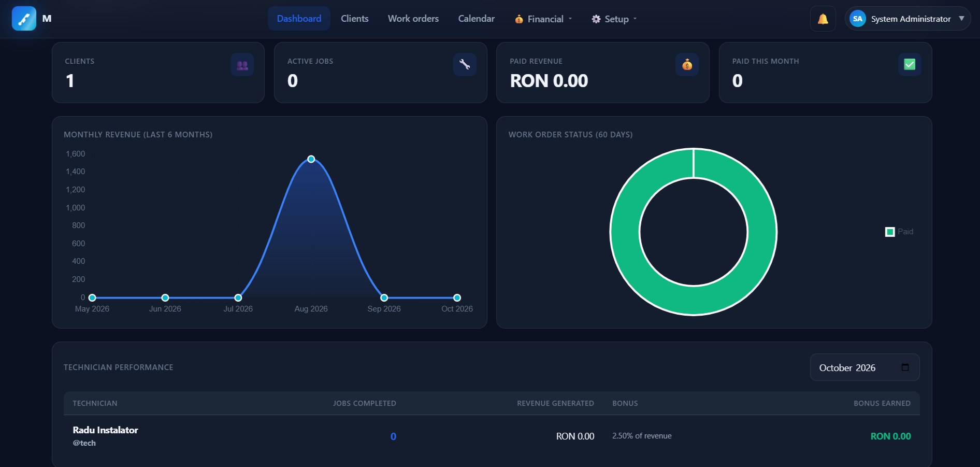Toggle the Paid legend swatch

(890, 232)
